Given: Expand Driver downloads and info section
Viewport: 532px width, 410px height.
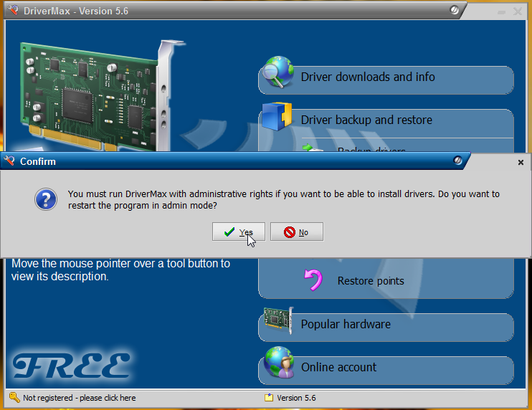Looking at the screenshot, I should tap(367, 77).
